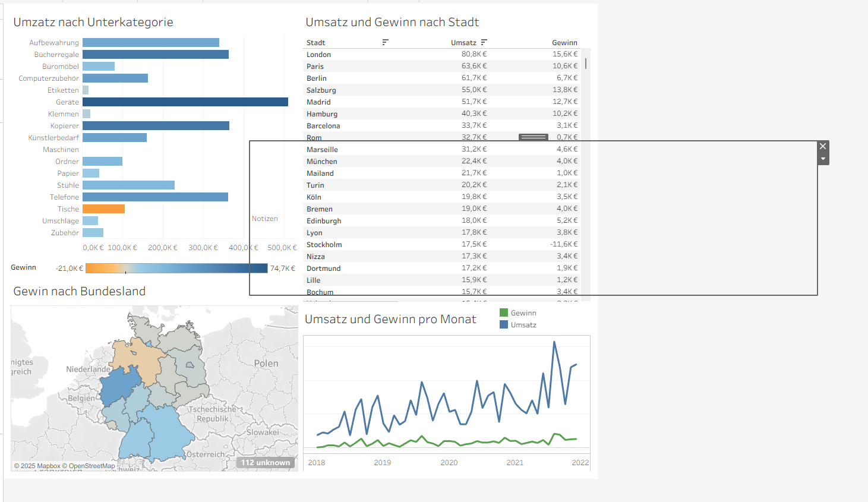Click the sort icon next to Umsatz header
The image size is (868, 502).
484,42
